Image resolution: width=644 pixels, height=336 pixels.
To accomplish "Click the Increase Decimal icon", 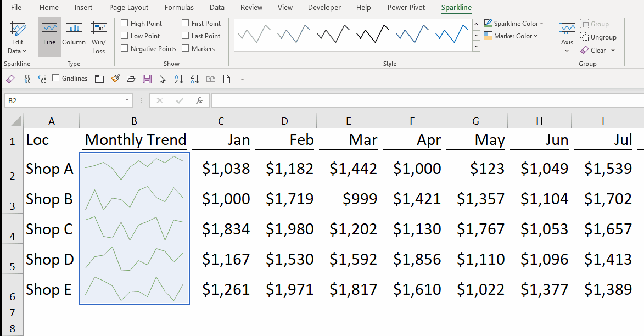I will [26, 79].
